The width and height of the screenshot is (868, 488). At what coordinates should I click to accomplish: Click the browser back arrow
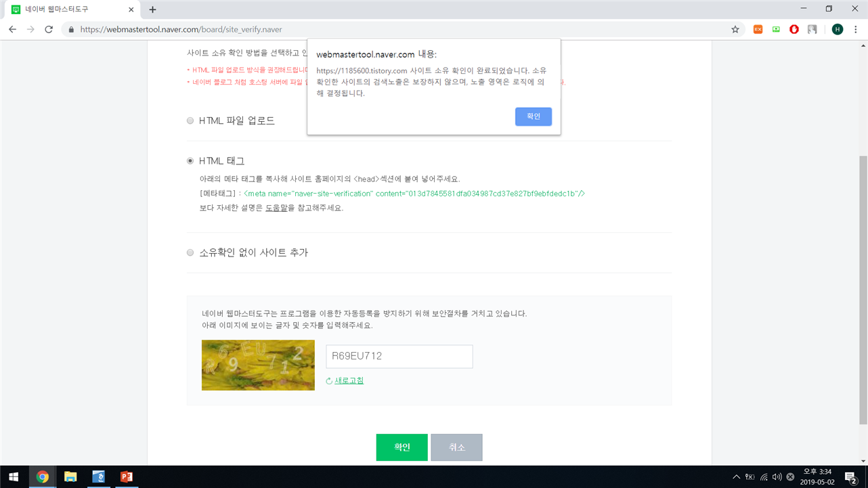coord(12,30)
